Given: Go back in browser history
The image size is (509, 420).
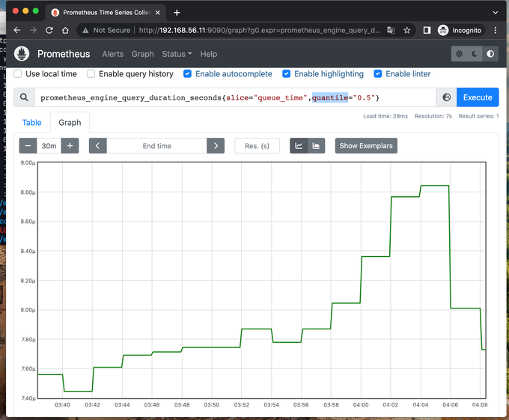Looking at the screenshot, I should click(x=17, y=30).
